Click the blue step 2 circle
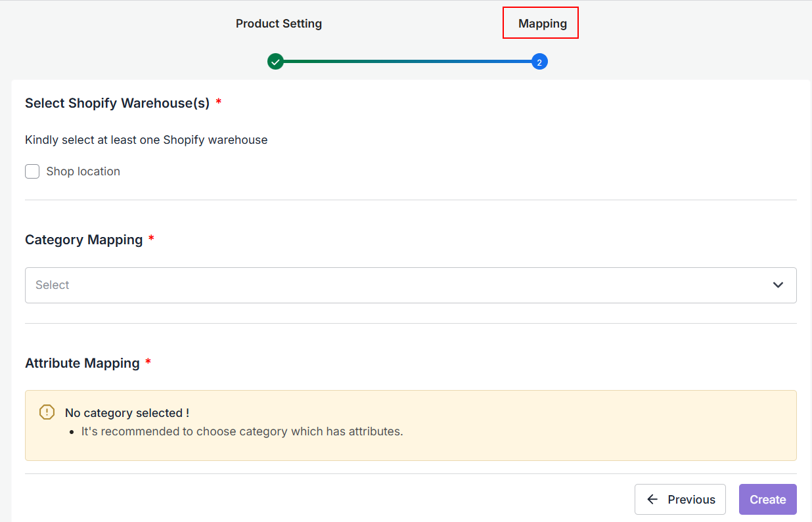Screen dimensions: 812x522 [x=539, y=62]
